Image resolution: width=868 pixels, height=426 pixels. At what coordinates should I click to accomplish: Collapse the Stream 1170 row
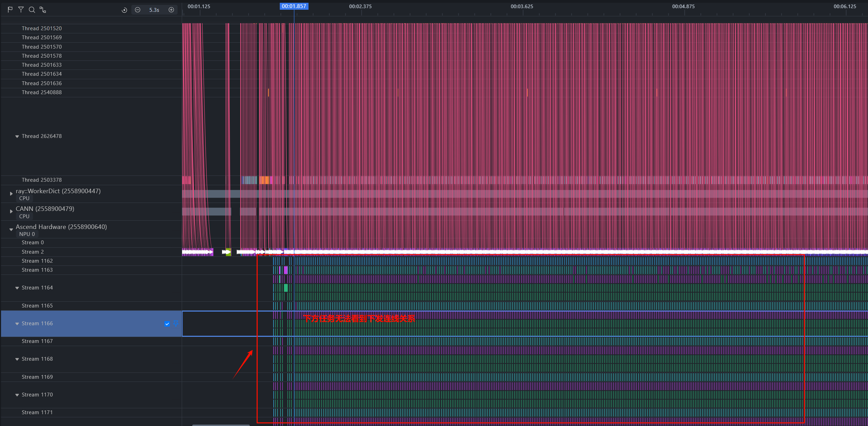[x=17, y=395]
